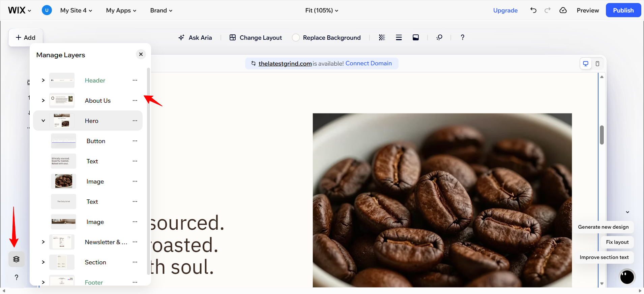
Task: Open the Aria chat bubble
Action: coord(627,277)
